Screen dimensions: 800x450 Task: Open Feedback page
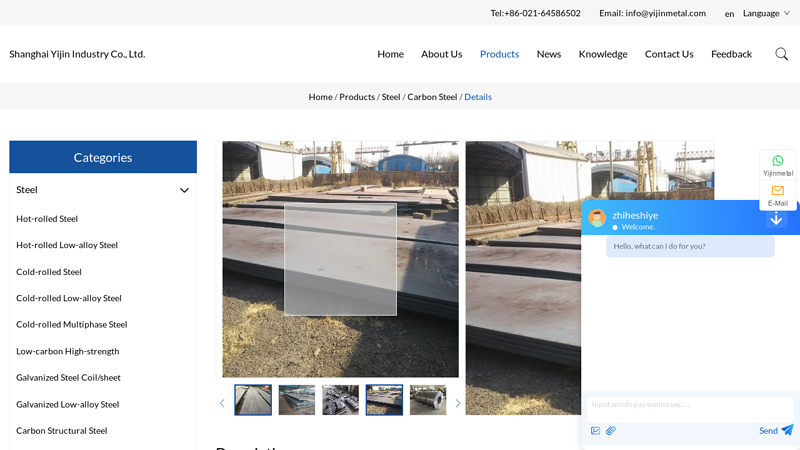click(x=731, y=54)
